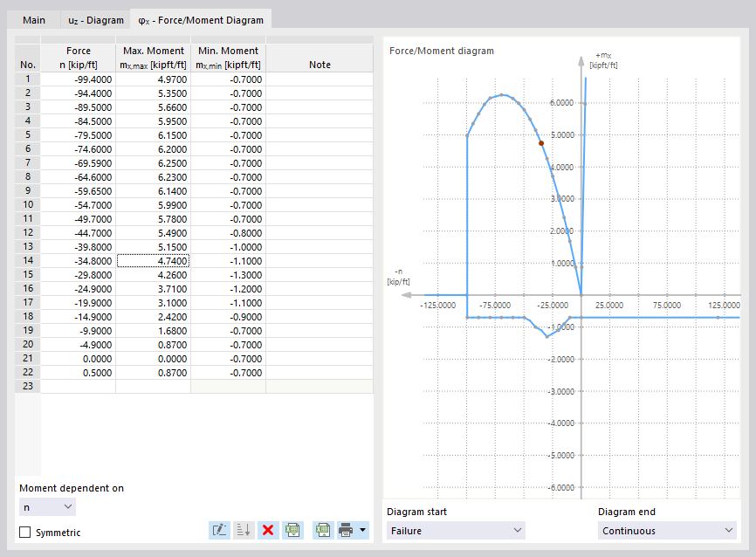Click min moment cell -1.0000

pyautogui.click(x=229, y=247)
